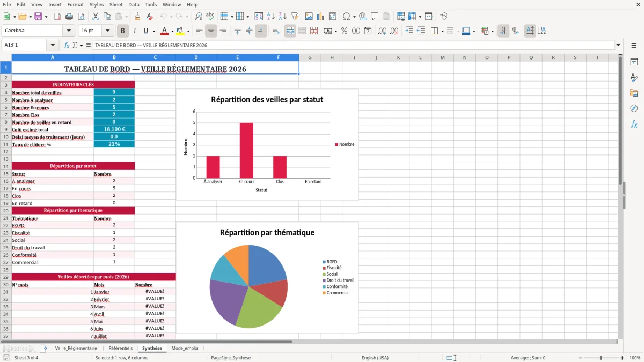Insert Comment via speech bubble icon
Image resolution: width=644 pixels, height=362 pixels.
point(375,17)
